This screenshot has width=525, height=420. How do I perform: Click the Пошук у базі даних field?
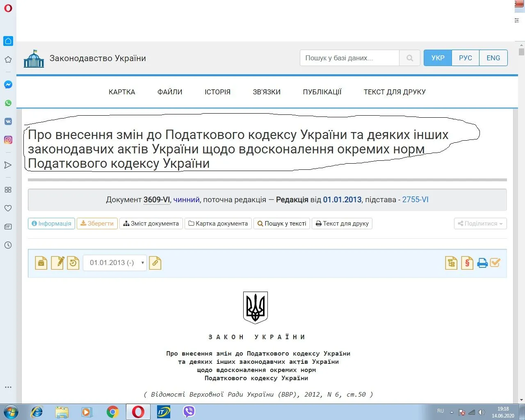tap(349, 58)
